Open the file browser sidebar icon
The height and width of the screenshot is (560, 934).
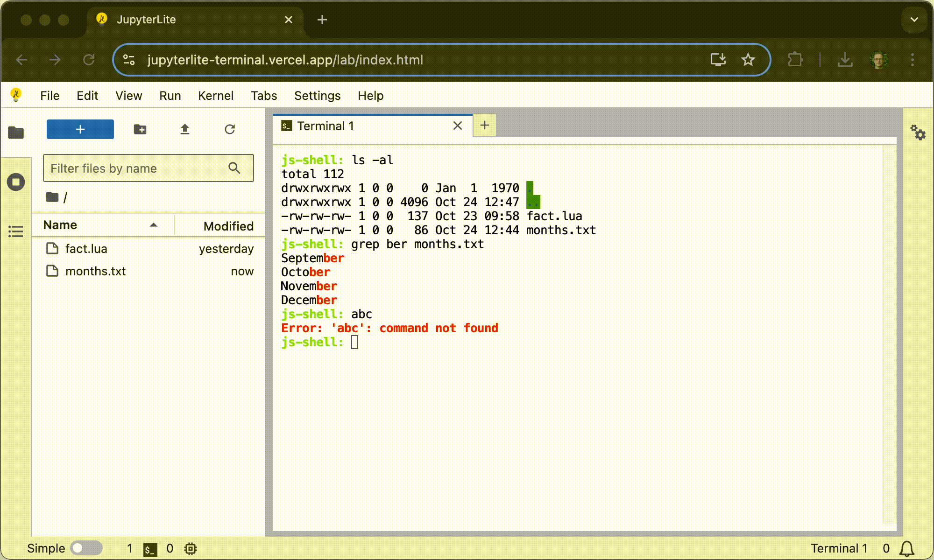pos(16,133)
